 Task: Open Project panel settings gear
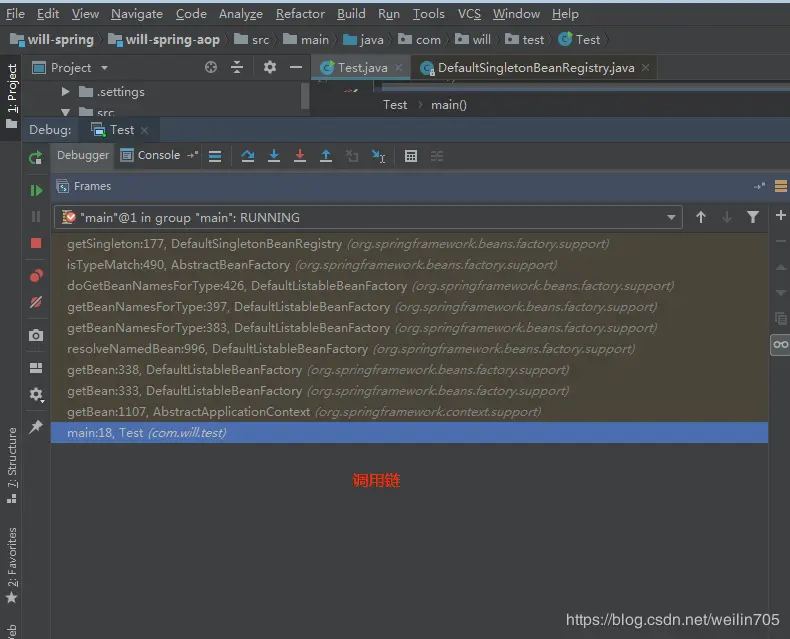[270, 67]
